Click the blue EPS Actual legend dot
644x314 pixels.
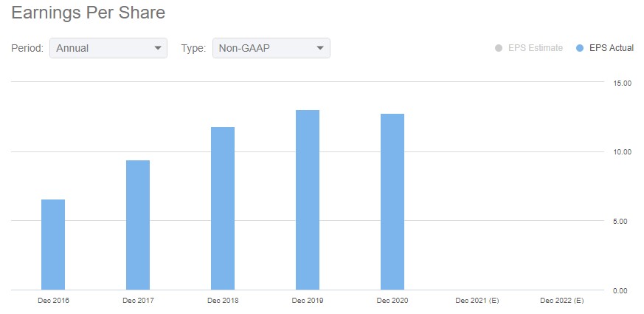(x=580, y=48)
